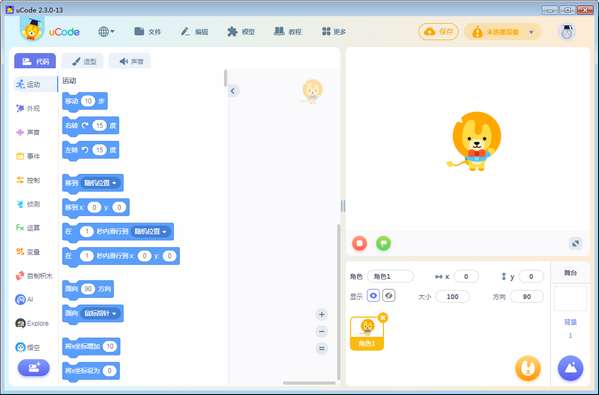Select the My Blocks category
The height and width of the screenshot is (395, 599).
tap(34, 276)
